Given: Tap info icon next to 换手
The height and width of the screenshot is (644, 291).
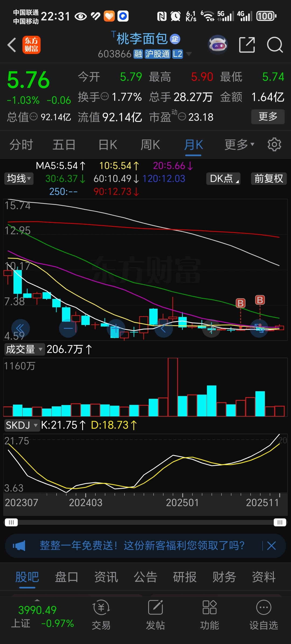Looking at the screenshot, I should 105,96.
